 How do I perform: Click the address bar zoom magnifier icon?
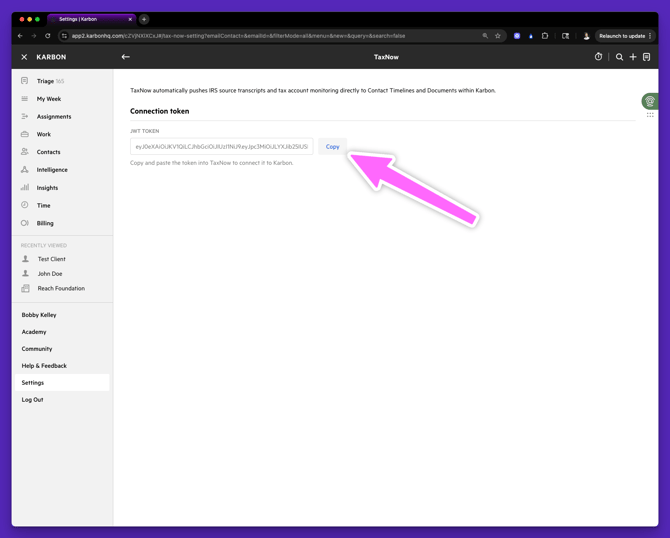[485, 36]
